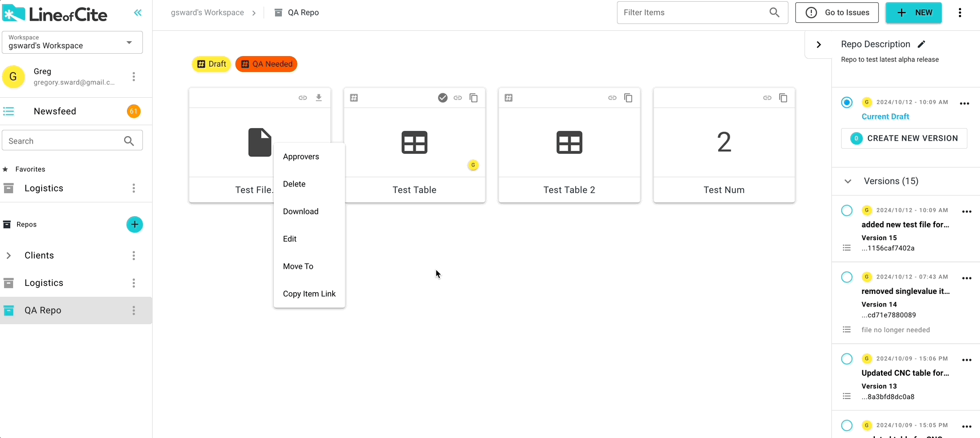This screenshot has width=980, height=438.
Task: Choose Move To from context menu
Action: (298, 266)
